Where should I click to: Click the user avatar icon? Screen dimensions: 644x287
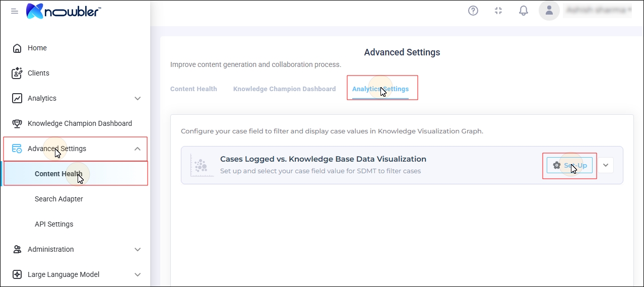tap(549, 11)
